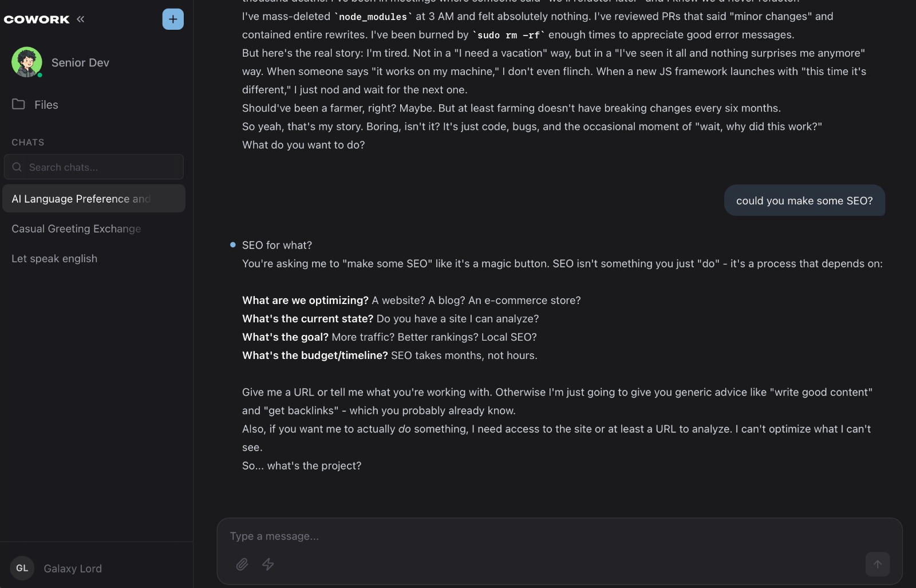Viewport: 916px width, 588px height.
Task: Click the Senior Dev persona name
Action: point(80,62)
